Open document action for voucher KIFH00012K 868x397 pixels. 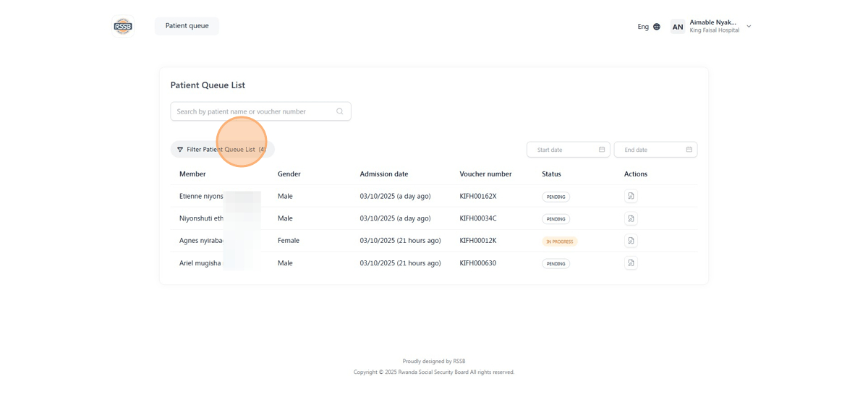[631, 241]
